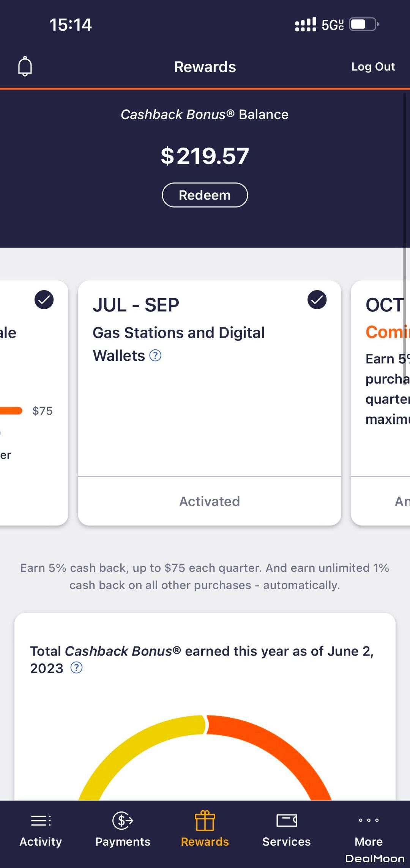
Task: Toggle the previous quarter card checkmark
Action: 44,300
